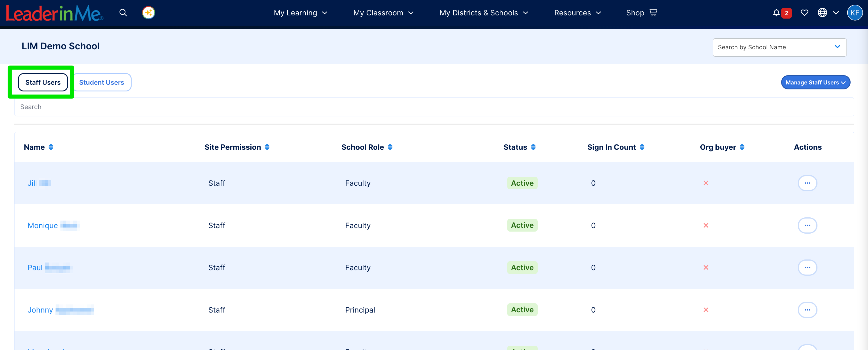Image resolution: width=868 pixels, height=350 pixels.
Task: Sort by Site Permission arrows
Action: pyautogui.click(x=267, y=147)
